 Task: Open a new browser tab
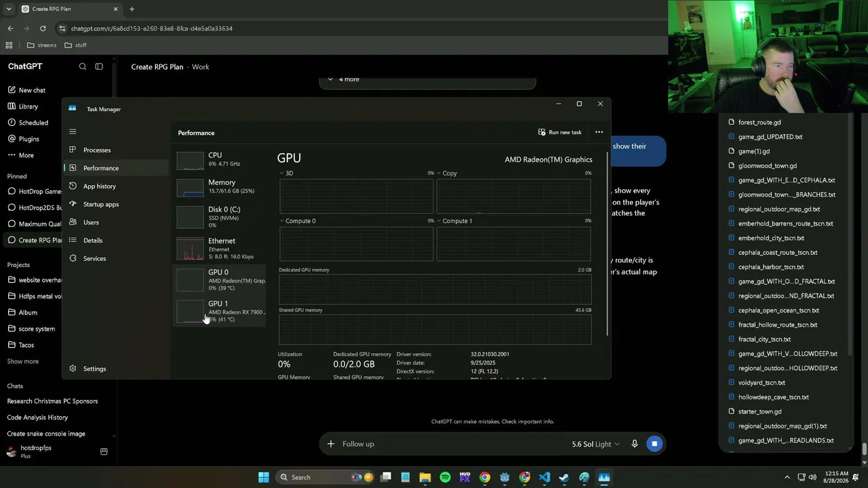click(x=132, y=9)
